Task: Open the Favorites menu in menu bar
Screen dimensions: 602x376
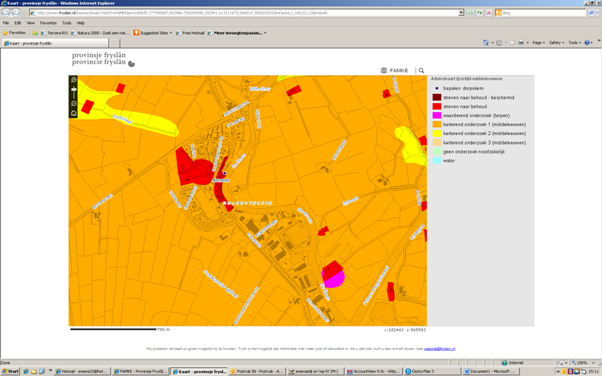Action: 48,23
